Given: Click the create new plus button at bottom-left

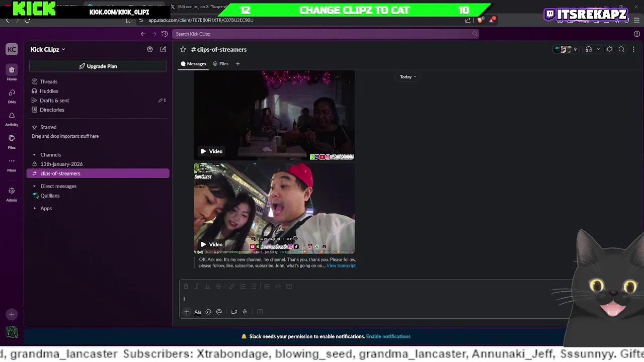Looking at the screenshot, I should pyautogui.click(x=12, y=314).
